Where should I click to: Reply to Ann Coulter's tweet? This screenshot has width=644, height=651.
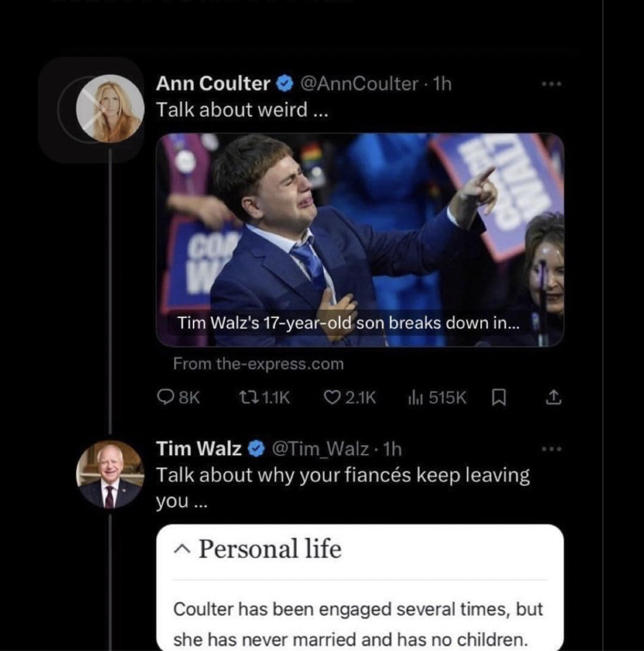[x=165, y=398]
